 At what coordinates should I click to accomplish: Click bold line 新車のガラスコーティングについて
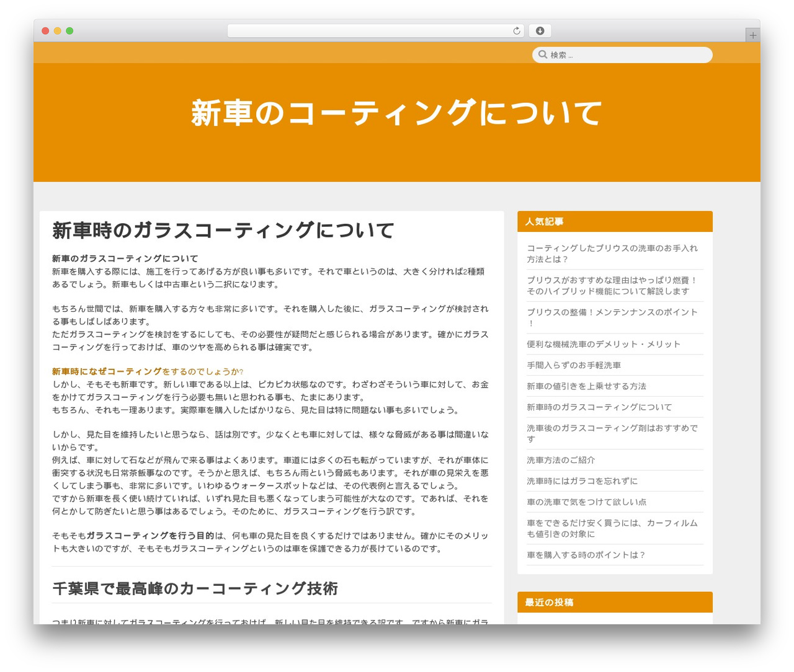pyautogui.click(x=125, y=259)
